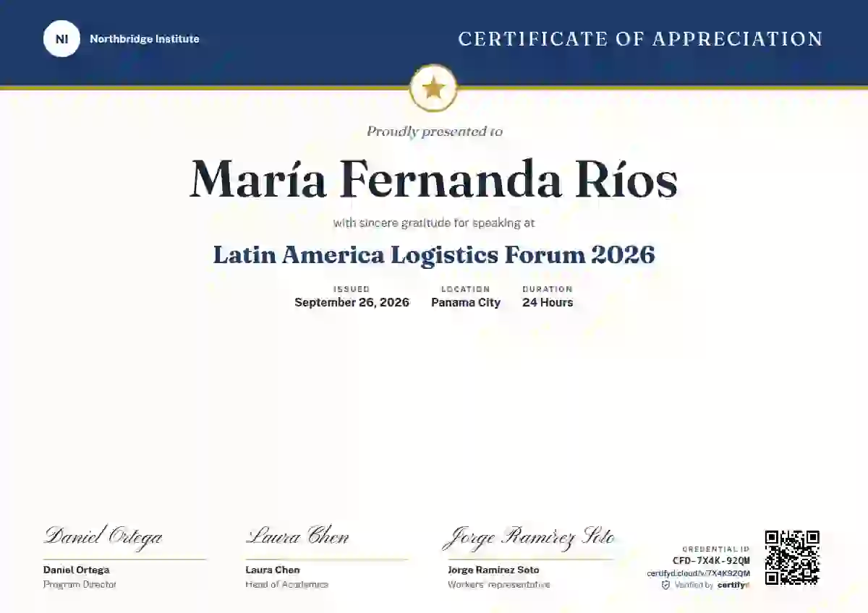Click the Program Director title
The height and width of the screenshot is (613, 868).
pos(80,584)
